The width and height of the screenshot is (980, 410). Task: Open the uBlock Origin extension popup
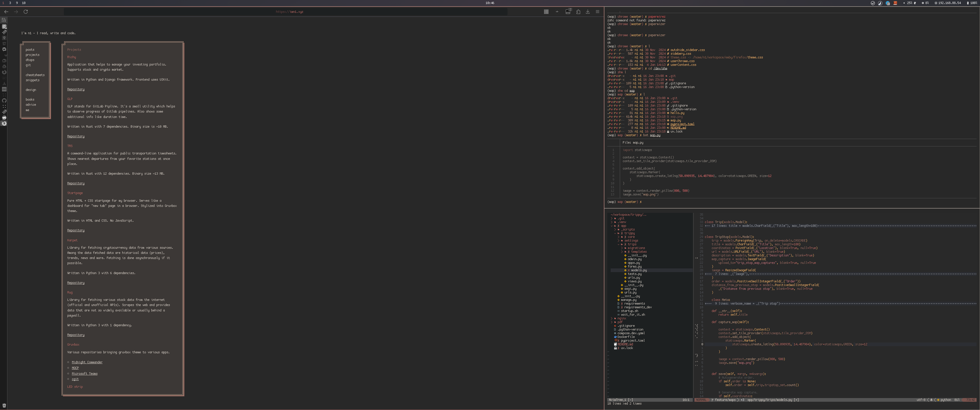point(557,12)
